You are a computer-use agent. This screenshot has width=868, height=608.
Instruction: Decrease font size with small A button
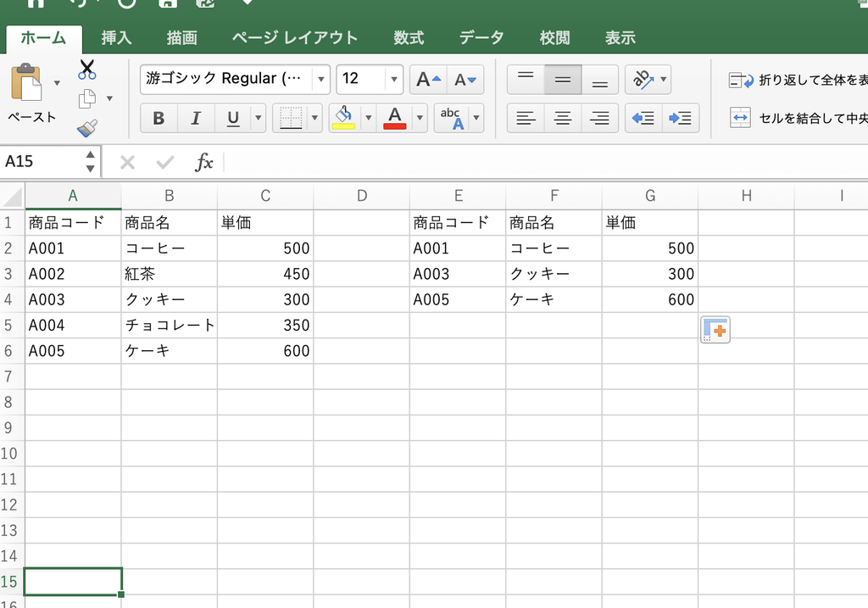click(465, 80)
